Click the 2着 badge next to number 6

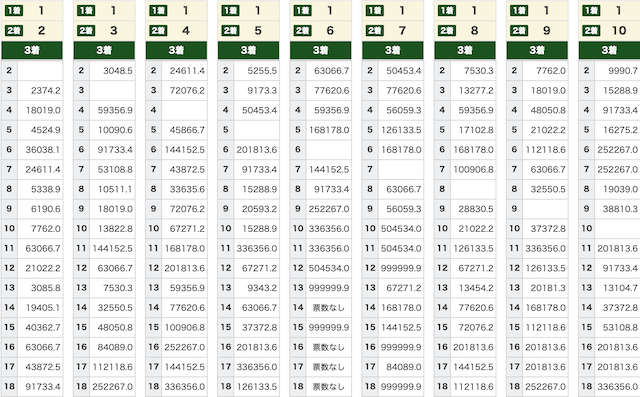[302, 31]
